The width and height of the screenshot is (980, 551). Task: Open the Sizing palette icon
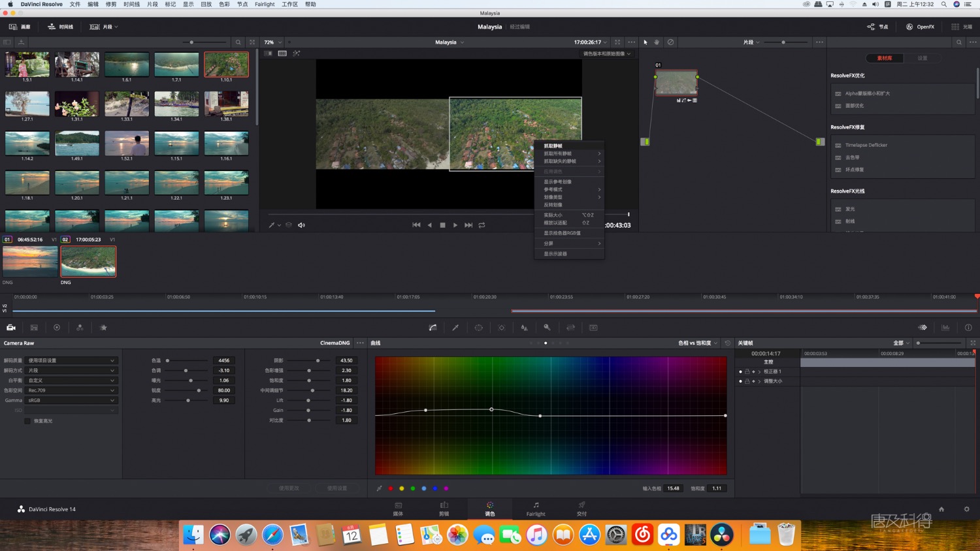pyautogui.click(x=570, y=328)
